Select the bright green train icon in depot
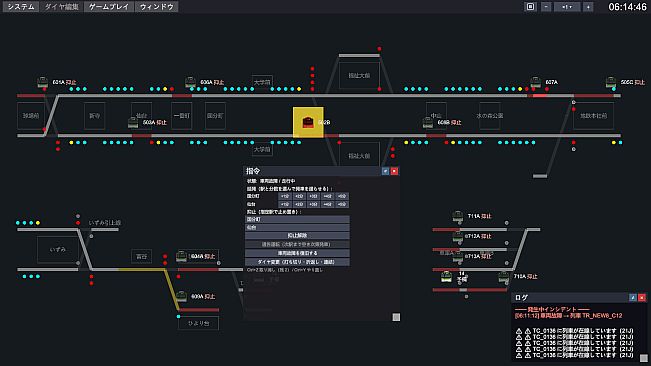The image size is (651, 366). coord(446,276)
